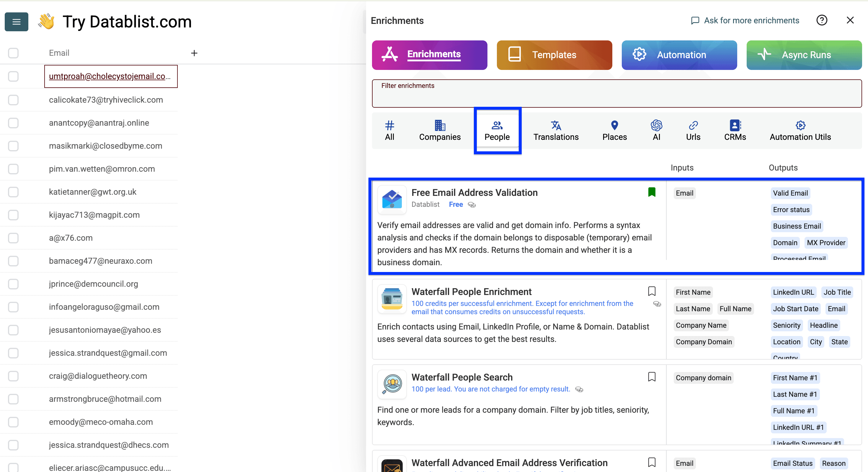Switch to the Templates tab
This screenshot has height=472, width=868.
click(554, 55)
